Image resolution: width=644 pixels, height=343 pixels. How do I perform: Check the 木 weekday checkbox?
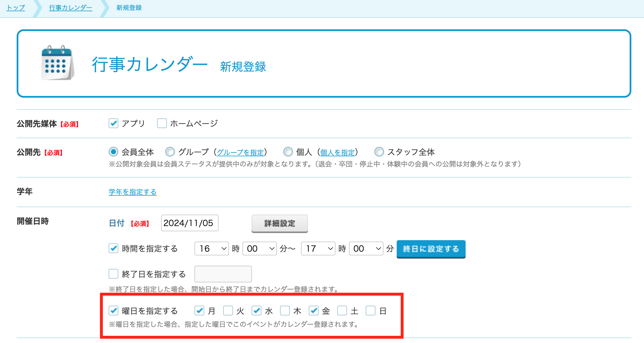[x=285, y=311]
